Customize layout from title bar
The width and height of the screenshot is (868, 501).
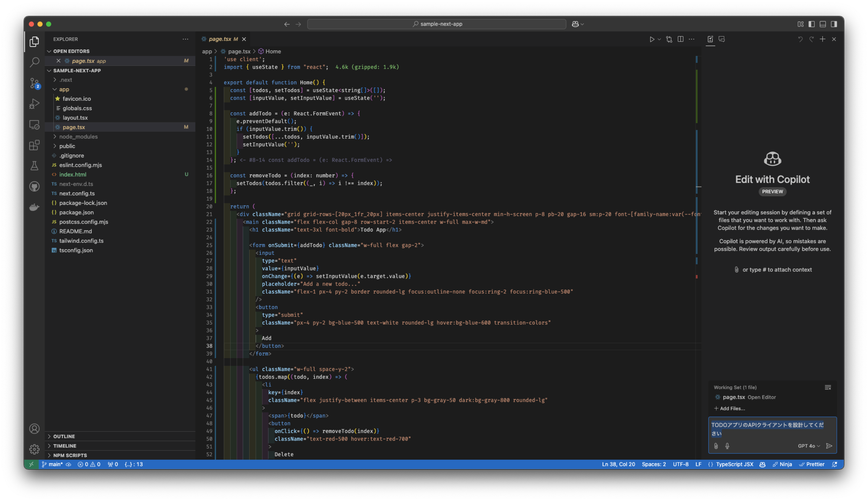(800, 24)
